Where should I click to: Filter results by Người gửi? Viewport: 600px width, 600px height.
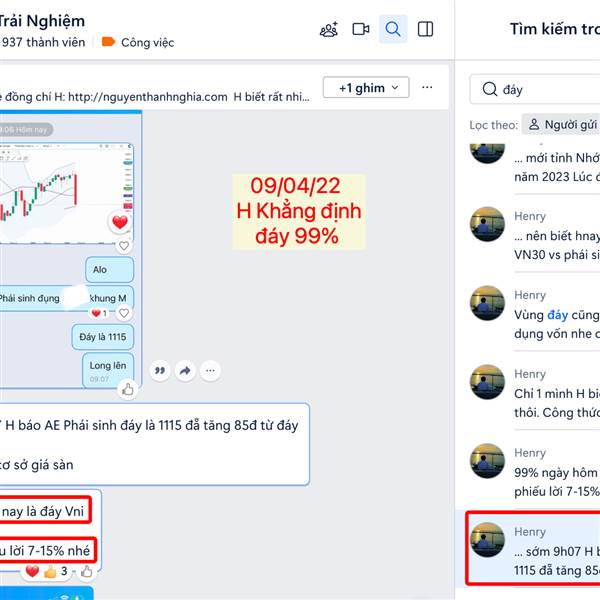coord(561,124)
